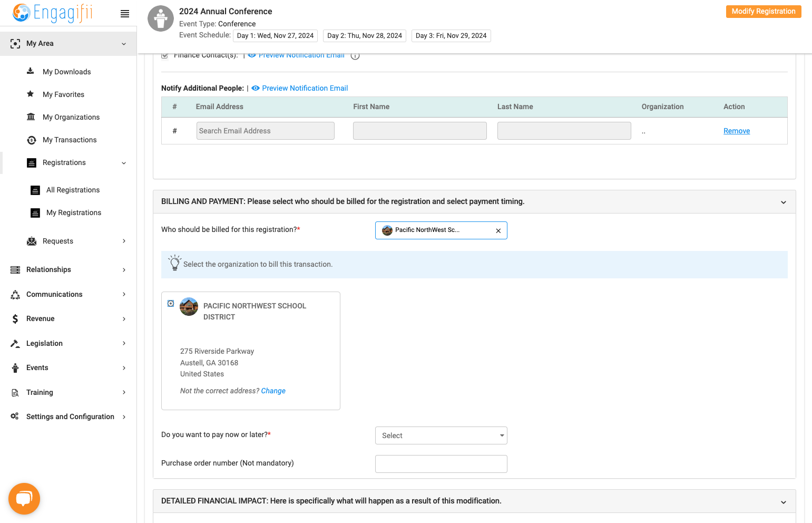Click the Search Email Address field
The image size is (812, 523).
coord(266,131)
